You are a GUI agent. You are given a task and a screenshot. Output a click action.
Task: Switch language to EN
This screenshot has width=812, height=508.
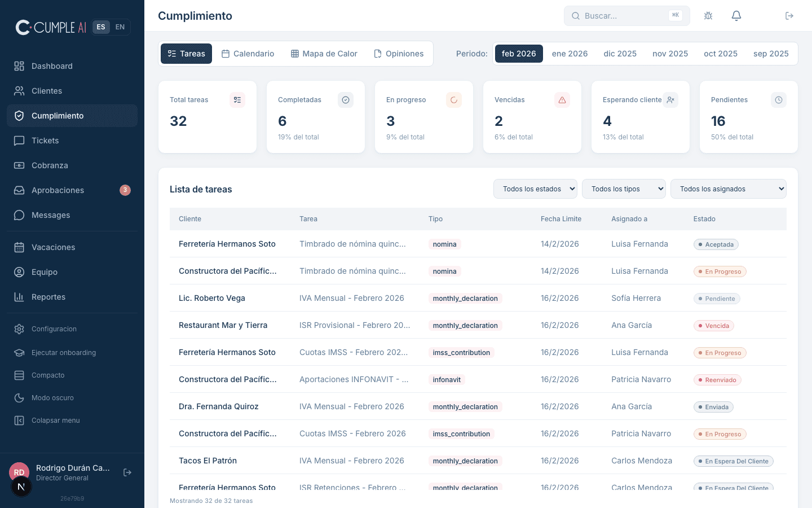click(120, 27)
